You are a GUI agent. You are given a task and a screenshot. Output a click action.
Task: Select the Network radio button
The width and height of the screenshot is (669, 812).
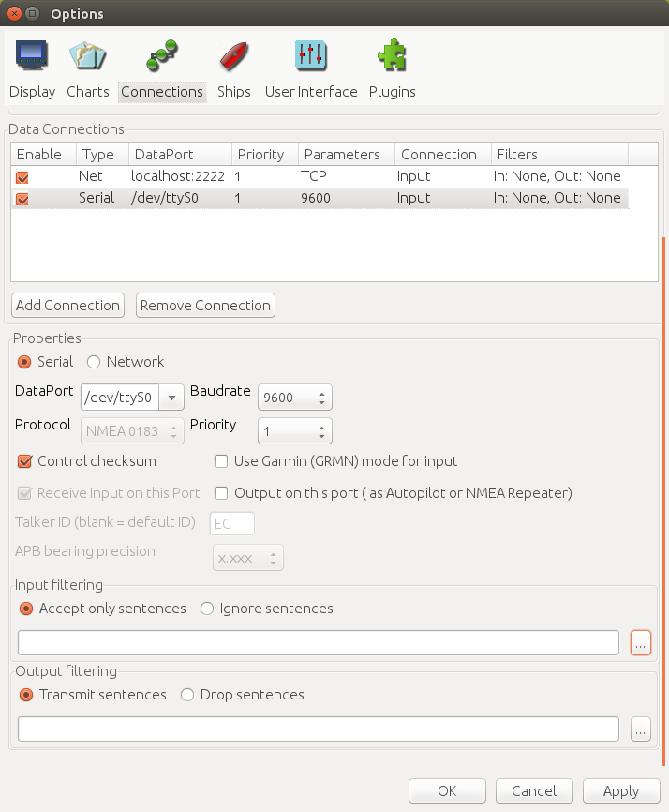(x=93, y=362)
